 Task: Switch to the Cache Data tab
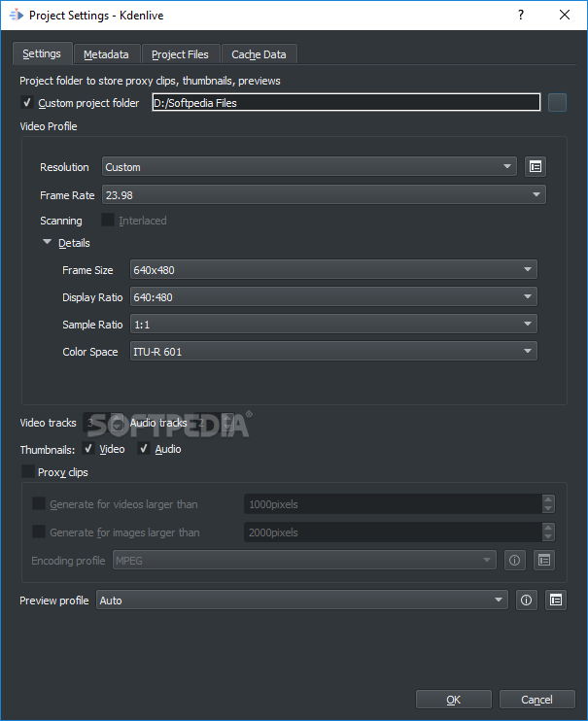259,54
